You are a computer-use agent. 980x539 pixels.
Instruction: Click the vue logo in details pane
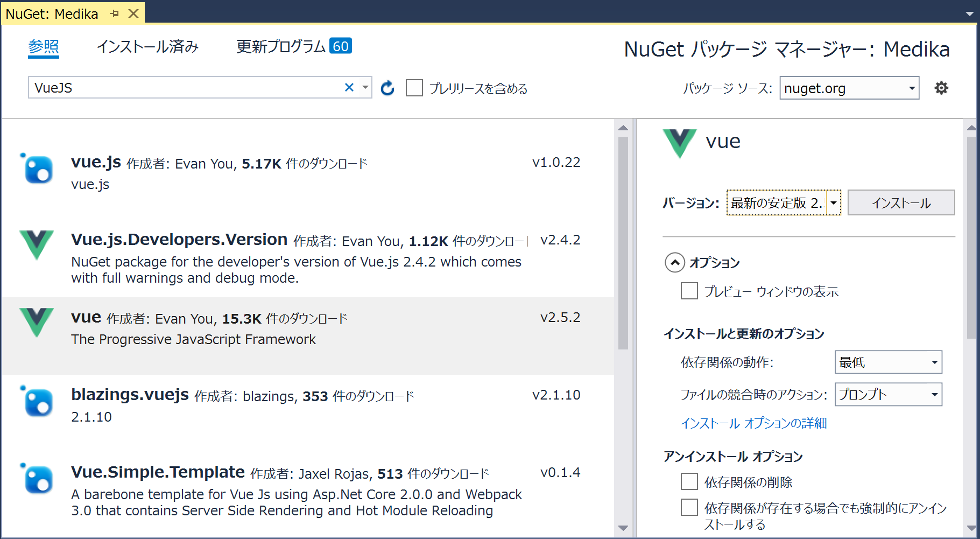click(x=680, y=144)
